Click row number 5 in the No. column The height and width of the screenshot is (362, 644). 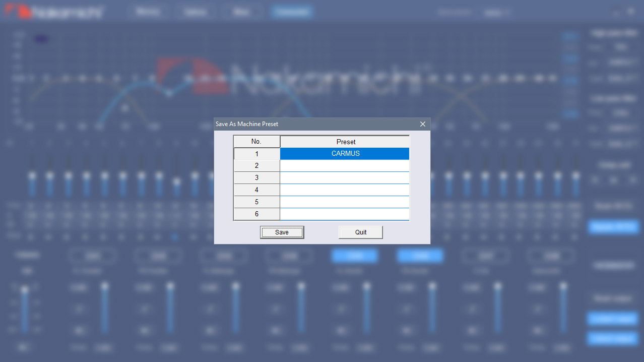tap(257, 202)
